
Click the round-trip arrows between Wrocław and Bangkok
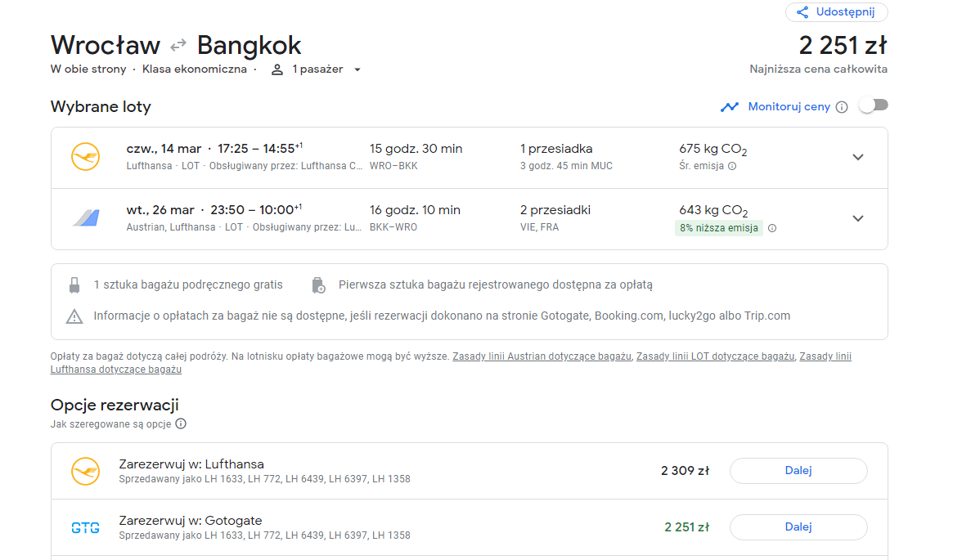(x=178, y=46)
